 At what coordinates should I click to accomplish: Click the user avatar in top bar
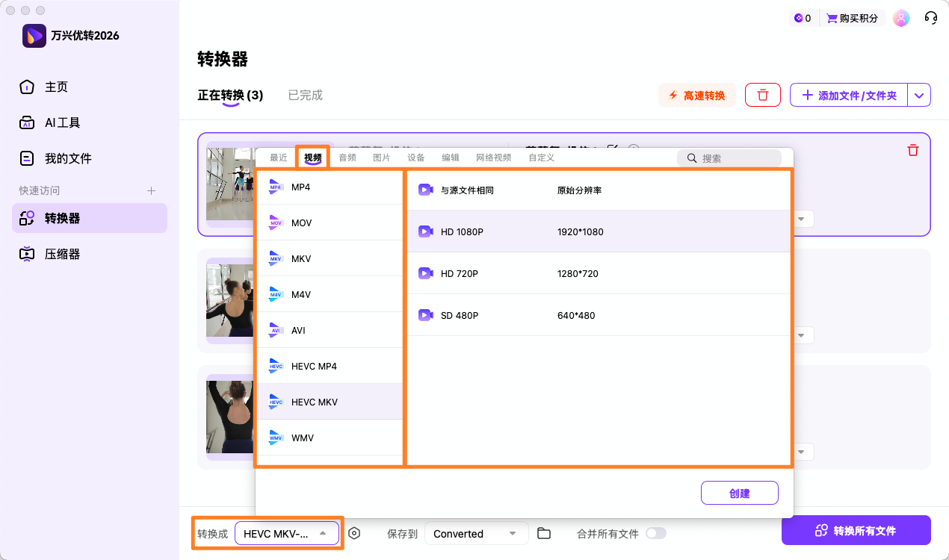pyautogui.click(x=901, y=17)
